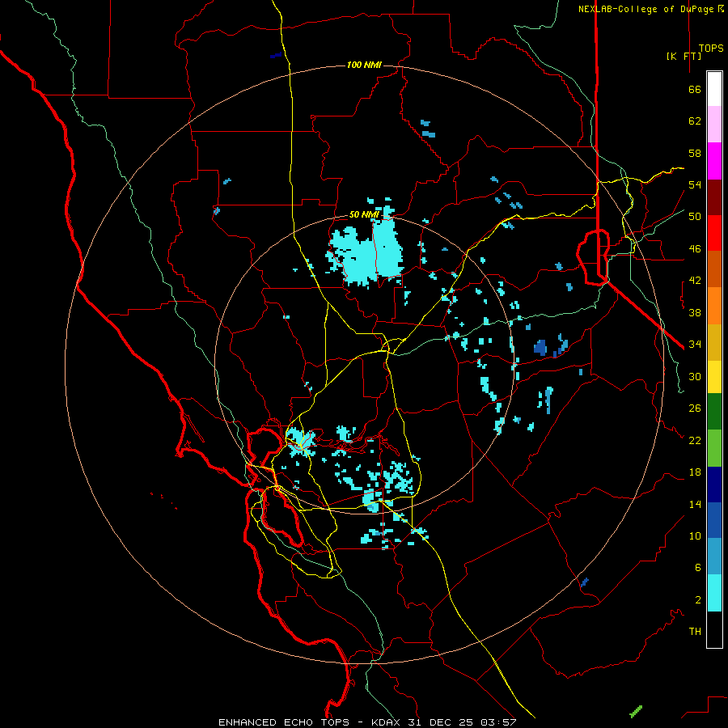The width and height of the screenshot is (728, 728).
Task: Select the cyan legend color swatch
Action: click(x=714, y=593)
